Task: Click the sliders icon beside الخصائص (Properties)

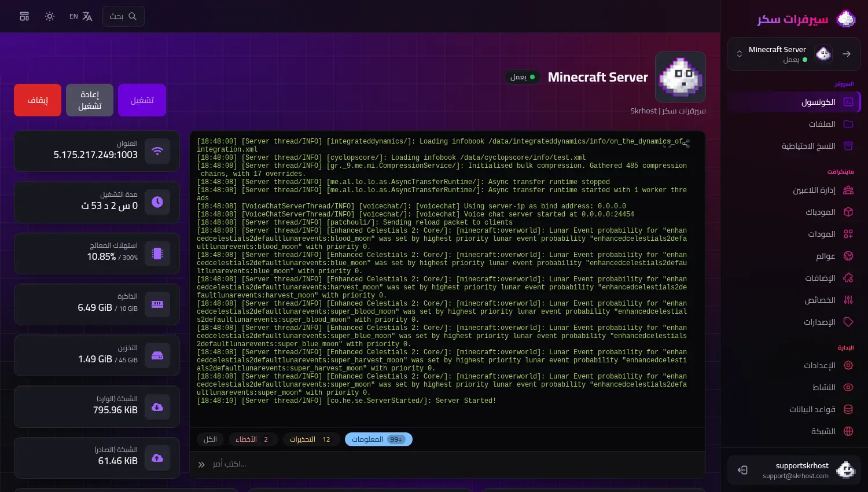Action: tap(848, 300)
